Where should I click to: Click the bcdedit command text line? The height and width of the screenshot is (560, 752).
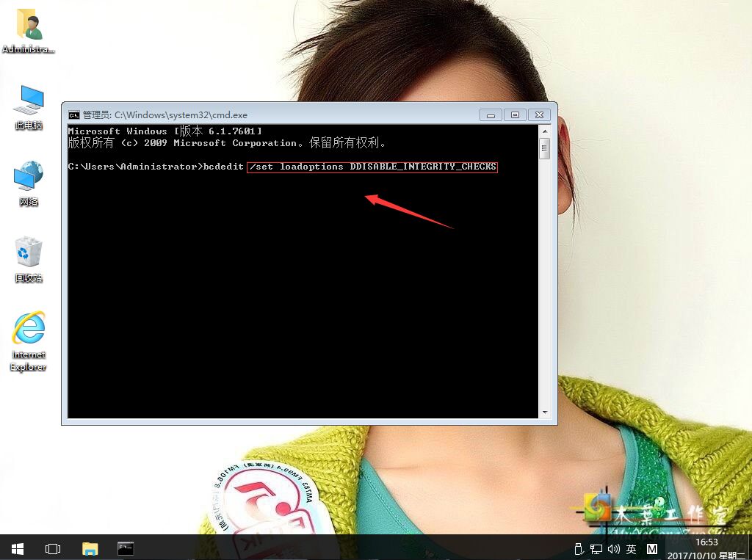click(x=282, y=167)
